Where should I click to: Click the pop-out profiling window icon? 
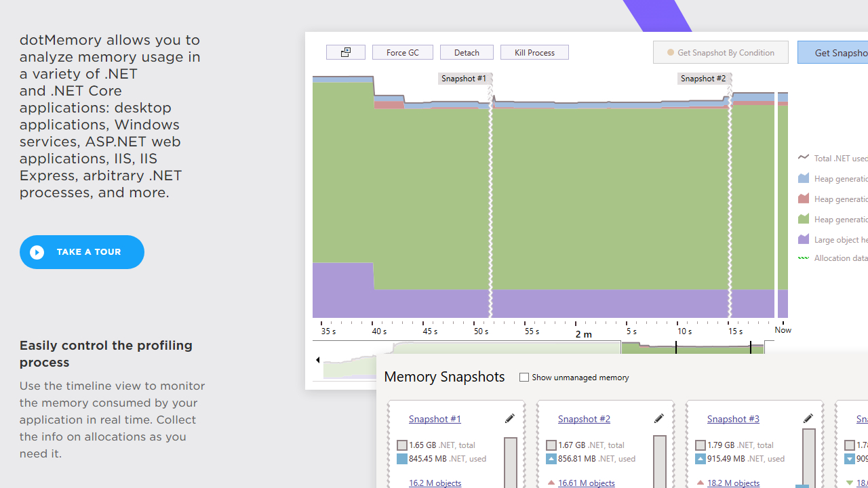(x=346, y=52)
